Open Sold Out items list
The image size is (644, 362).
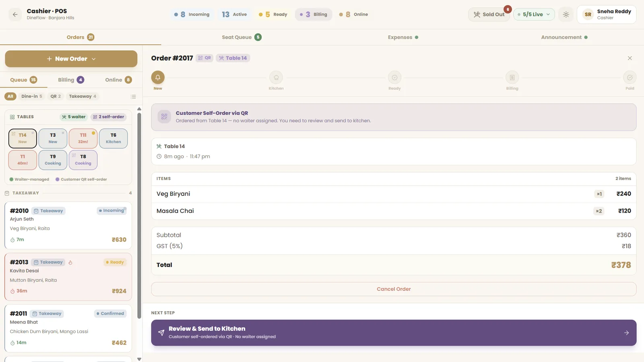[489, 14]
